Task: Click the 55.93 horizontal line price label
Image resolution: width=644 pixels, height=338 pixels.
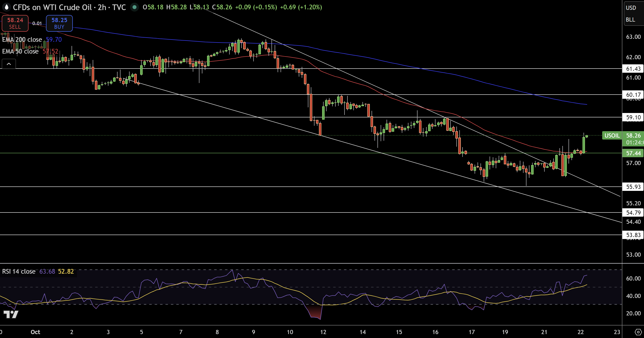Action: pos(633,187)
